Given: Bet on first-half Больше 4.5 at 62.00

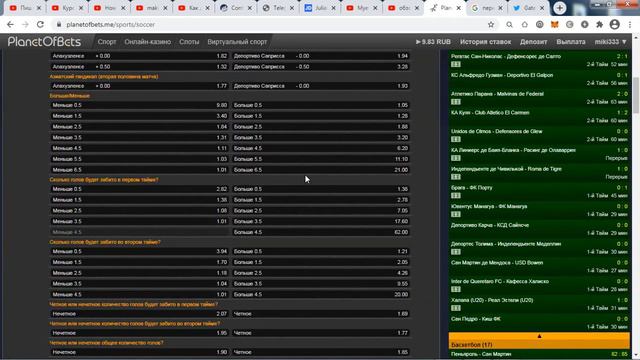Looking at the screenshot, I should [x=321, y=232].
